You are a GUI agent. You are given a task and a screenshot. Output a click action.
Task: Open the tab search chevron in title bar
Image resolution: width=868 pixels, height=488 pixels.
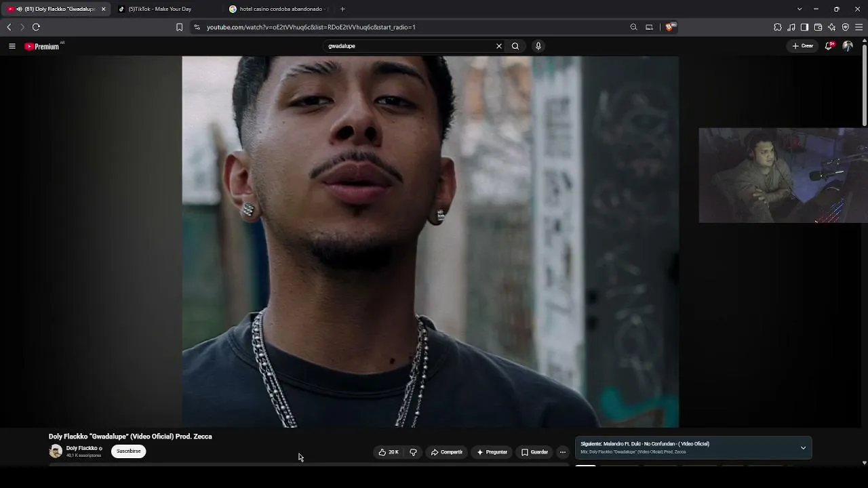coord(800,9)
